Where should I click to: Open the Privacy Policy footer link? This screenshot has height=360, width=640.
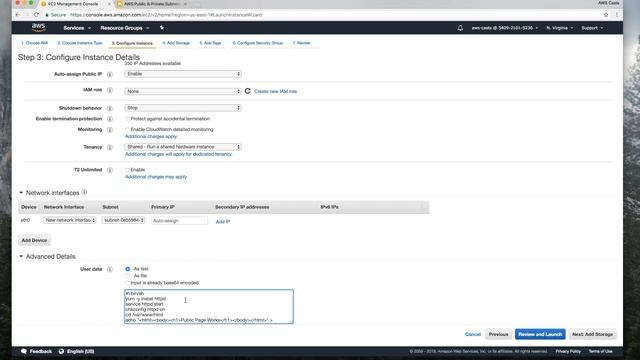[568, 351]
